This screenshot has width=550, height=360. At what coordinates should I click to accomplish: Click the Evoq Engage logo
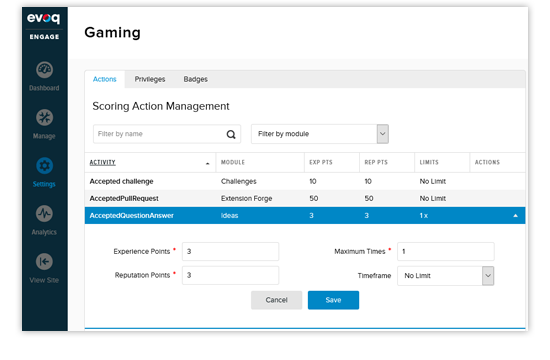pyautogui.click(x=44, y=26)
